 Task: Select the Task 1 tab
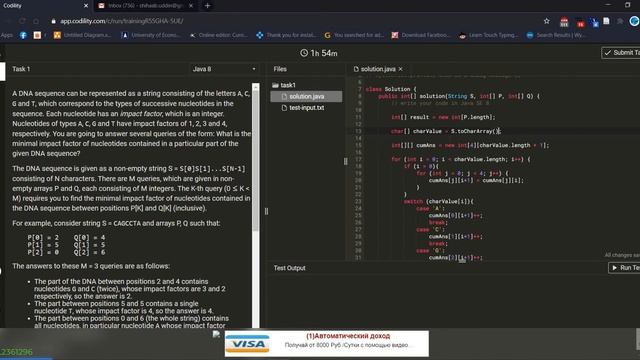click(x=21, y=69)
